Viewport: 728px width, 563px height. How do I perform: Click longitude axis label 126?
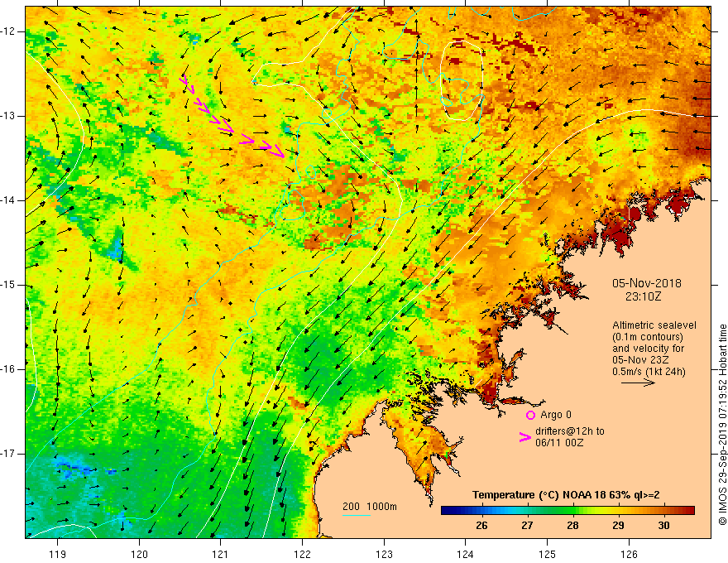pos(629,554)
